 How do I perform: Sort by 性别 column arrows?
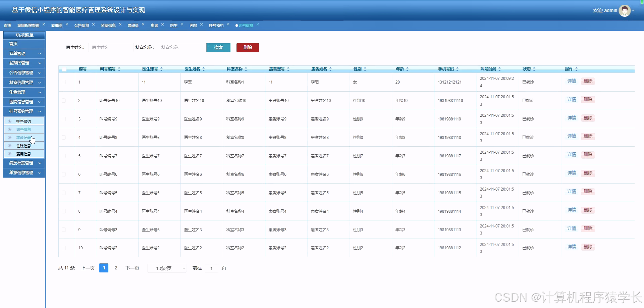365,69
